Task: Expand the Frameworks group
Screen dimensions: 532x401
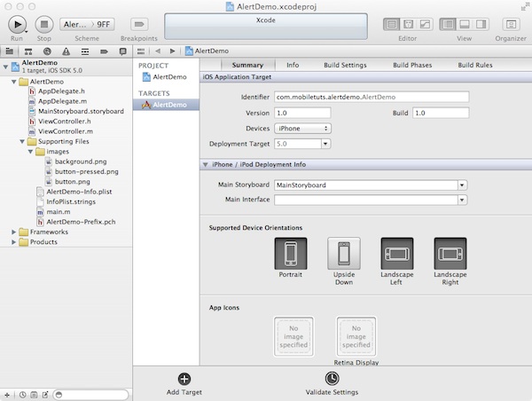Action: pos(13,232)
